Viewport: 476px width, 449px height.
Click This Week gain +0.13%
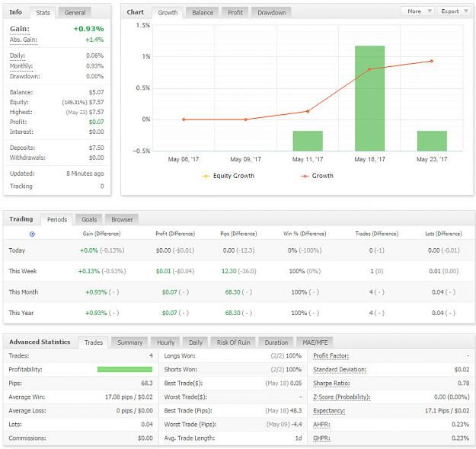[89, 271]
